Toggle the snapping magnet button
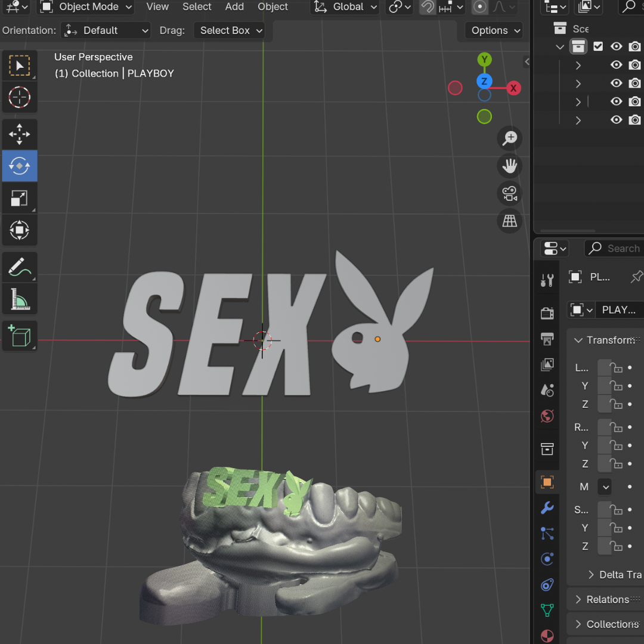644x644 pixels. [428, 7]
